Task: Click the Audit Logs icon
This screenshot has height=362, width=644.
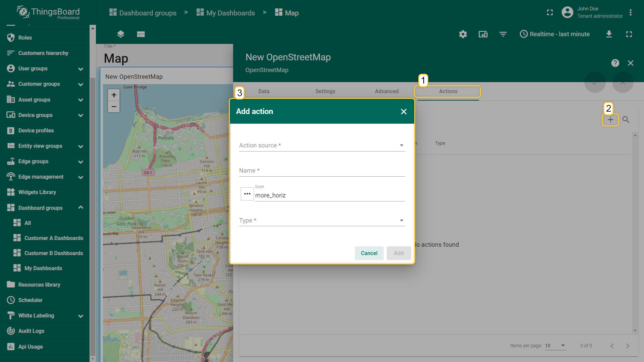Action: 11,331
